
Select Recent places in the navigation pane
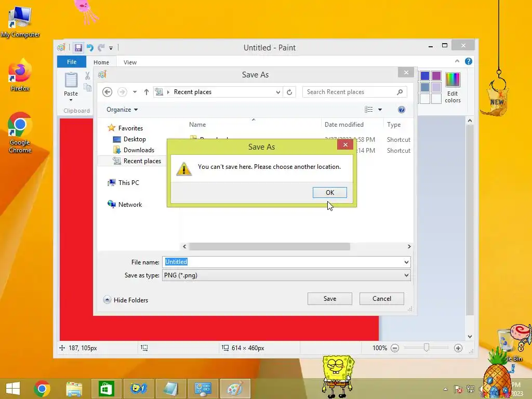point(137,161)
